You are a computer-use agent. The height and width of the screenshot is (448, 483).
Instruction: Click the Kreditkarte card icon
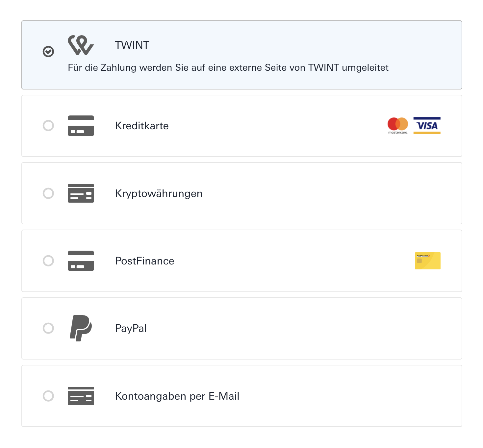click(81, 126)
